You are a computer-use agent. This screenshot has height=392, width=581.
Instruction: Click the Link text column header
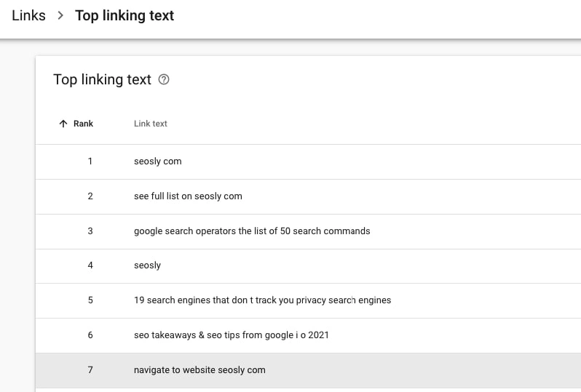pyautogui.click(x=151, y=124)
